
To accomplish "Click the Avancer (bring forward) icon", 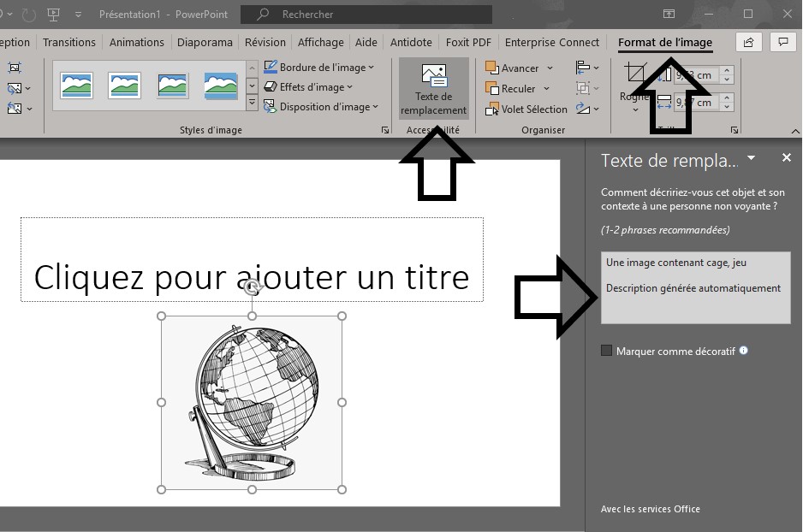I will 491,68.
